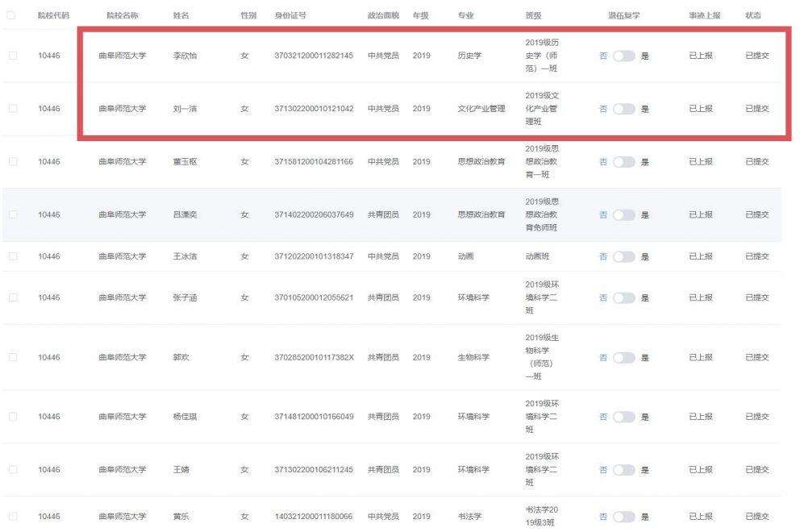
Task: Check the row checkbox for 李欣怡
Action: 12,56
